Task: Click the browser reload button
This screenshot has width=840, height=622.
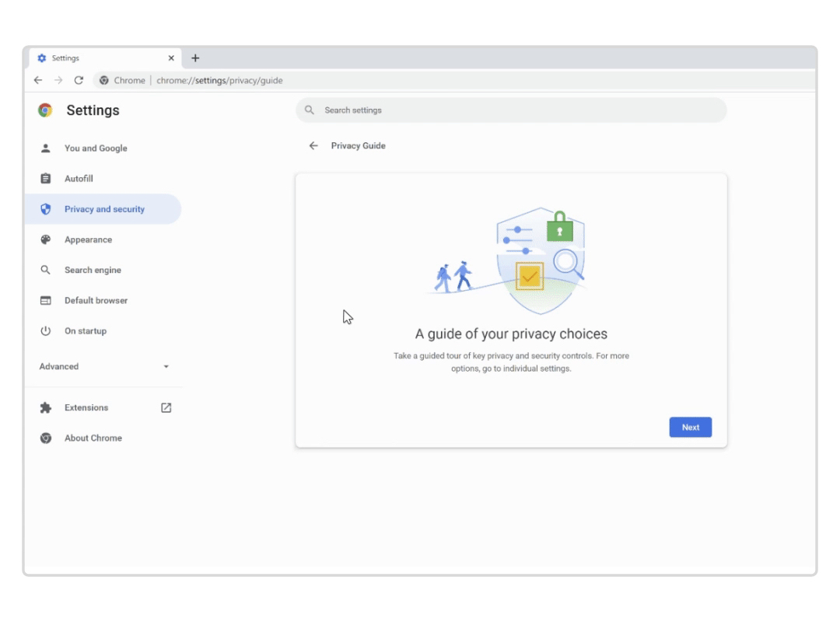Action: (x=78, y=80)
